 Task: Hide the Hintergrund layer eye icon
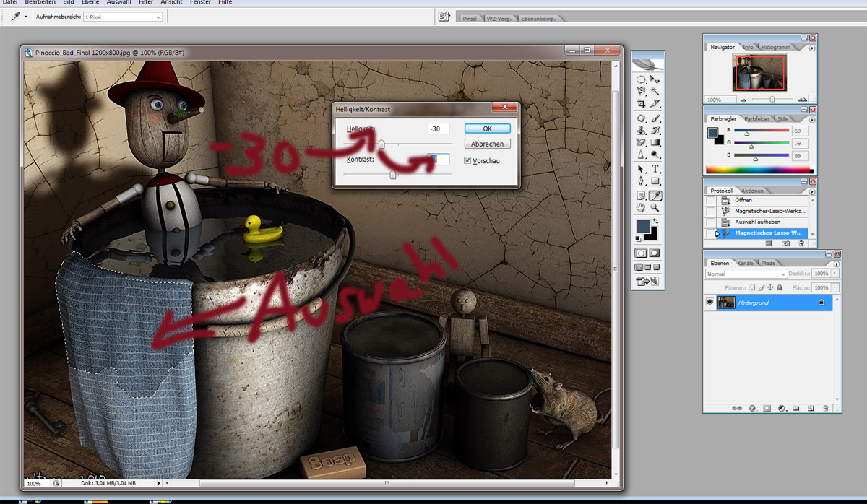coord(710,302)
